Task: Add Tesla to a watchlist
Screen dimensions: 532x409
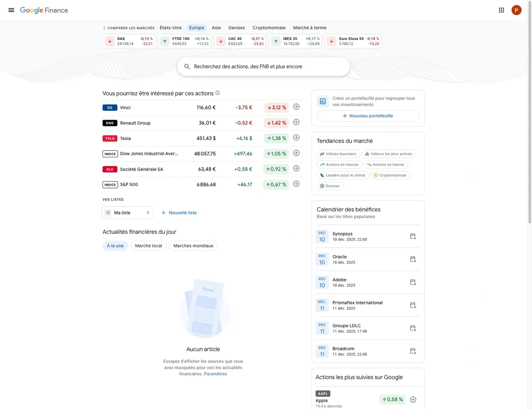Action: 297,138
